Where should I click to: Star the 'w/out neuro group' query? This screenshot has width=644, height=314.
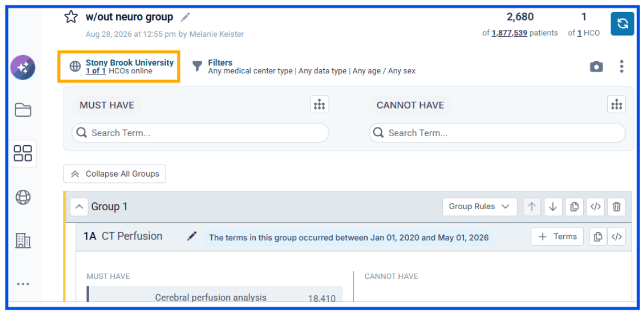71,17
